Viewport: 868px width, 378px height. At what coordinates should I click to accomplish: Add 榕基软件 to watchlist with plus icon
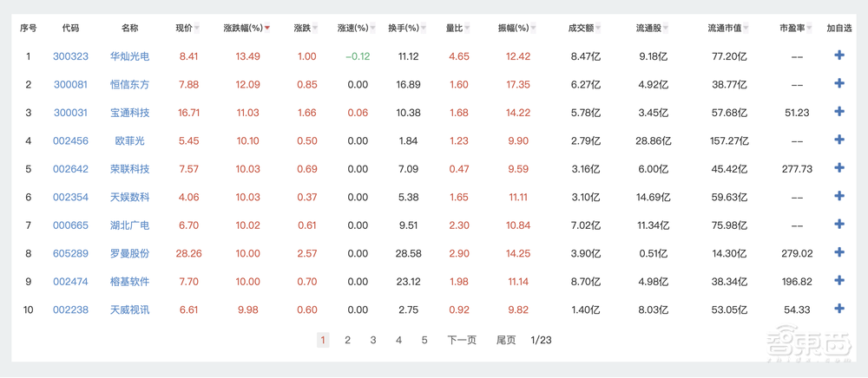pos(839,281)
